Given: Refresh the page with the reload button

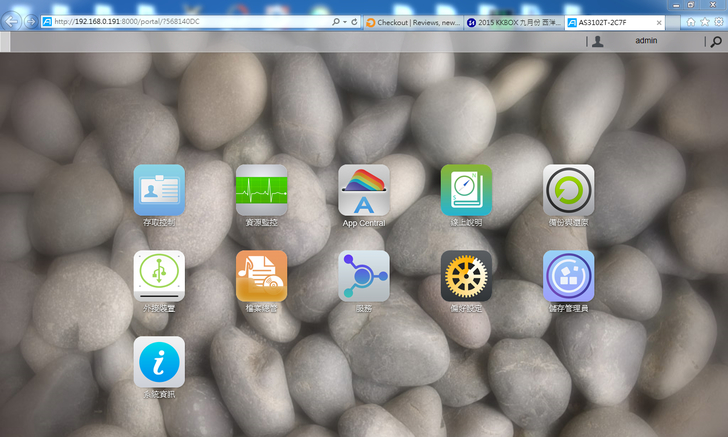Looking at the screenshot, I should click(354, 21).
